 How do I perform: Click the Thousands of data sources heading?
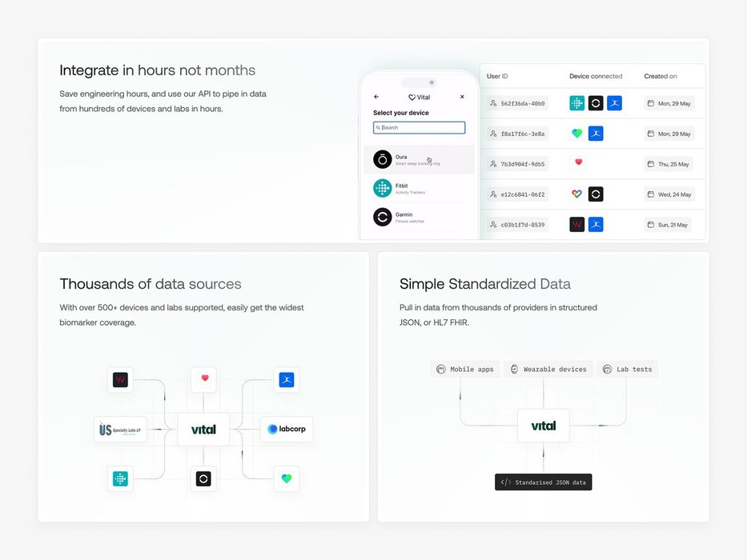click(151, 284)
